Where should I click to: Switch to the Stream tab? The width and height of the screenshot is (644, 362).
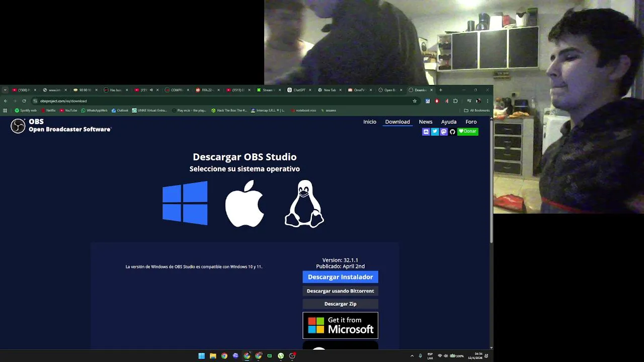click(x=268, y=90)
